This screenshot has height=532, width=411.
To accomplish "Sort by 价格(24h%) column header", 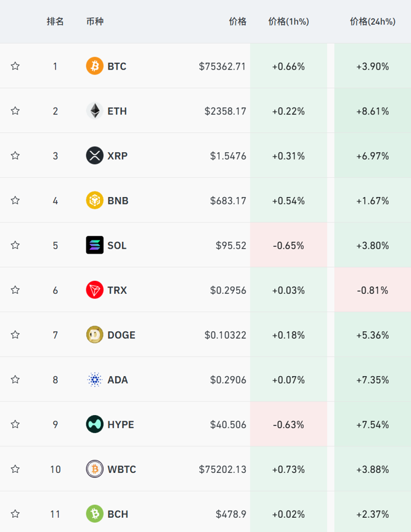I will (x=372, y=22).
